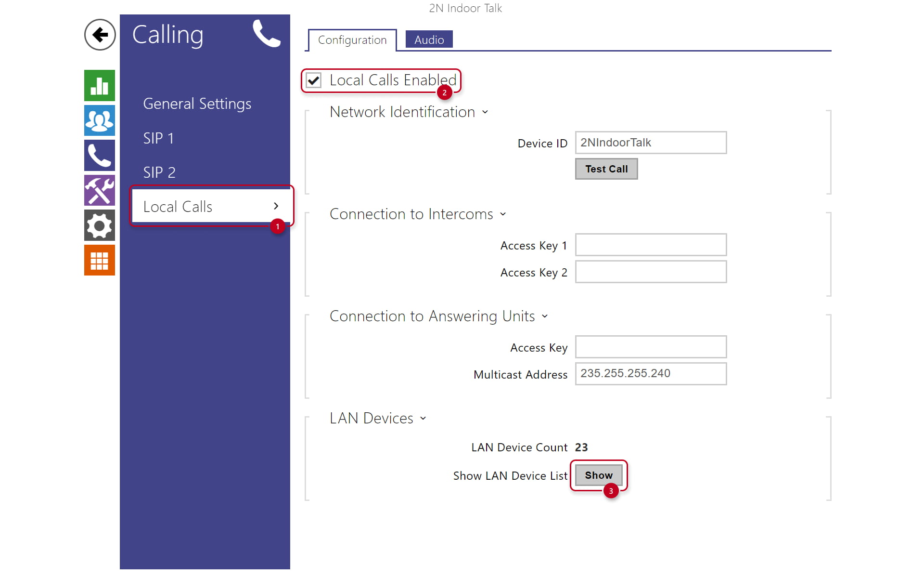Collapse the LAN Devices section

tap(423, 419)
